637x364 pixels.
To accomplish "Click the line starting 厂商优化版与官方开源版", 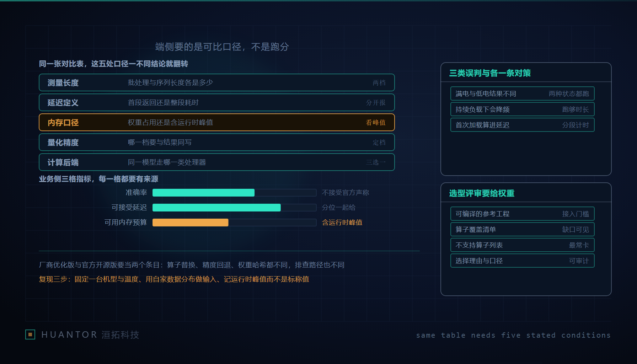I will tap(192, 265).
